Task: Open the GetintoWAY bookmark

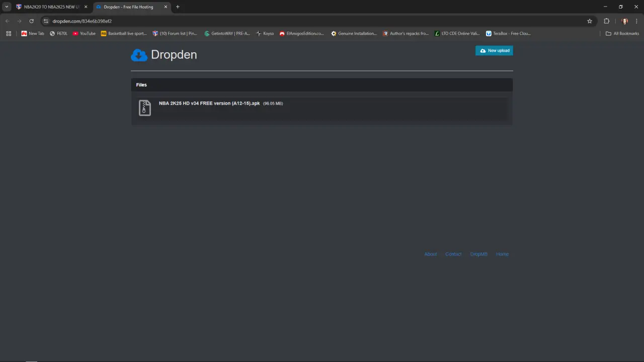Action: coord(227,34)
